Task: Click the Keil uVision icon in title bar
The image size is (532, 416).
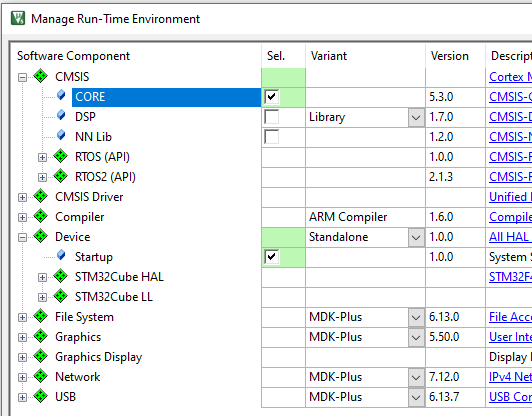Action: 18,18
